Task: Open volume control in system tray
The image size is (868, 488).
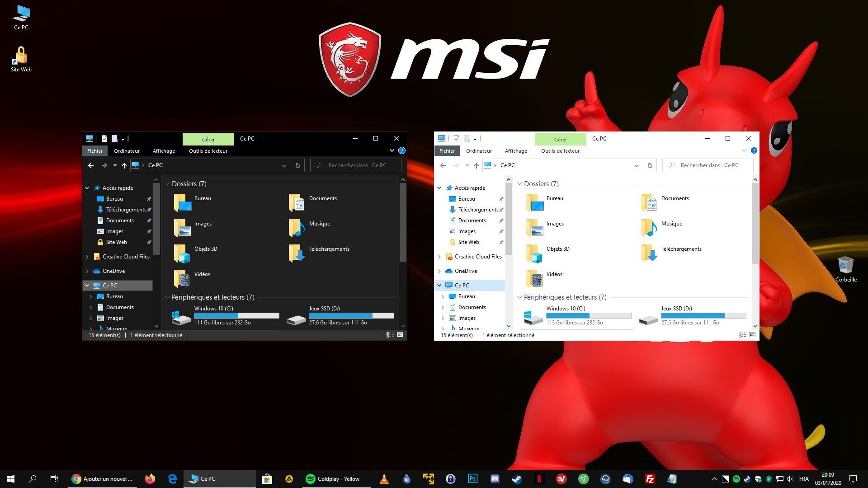Action: (790, 479)
